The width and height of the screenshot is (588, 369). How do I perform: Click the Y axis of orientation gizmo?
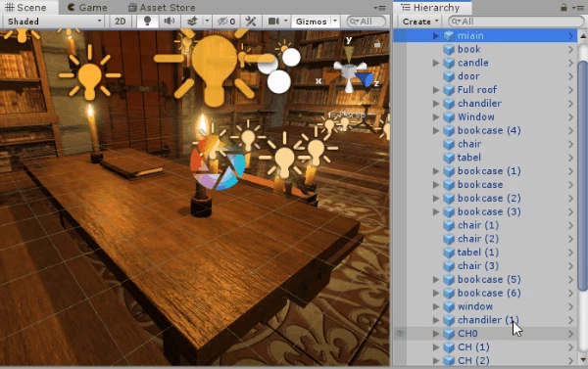pos(349,53)
